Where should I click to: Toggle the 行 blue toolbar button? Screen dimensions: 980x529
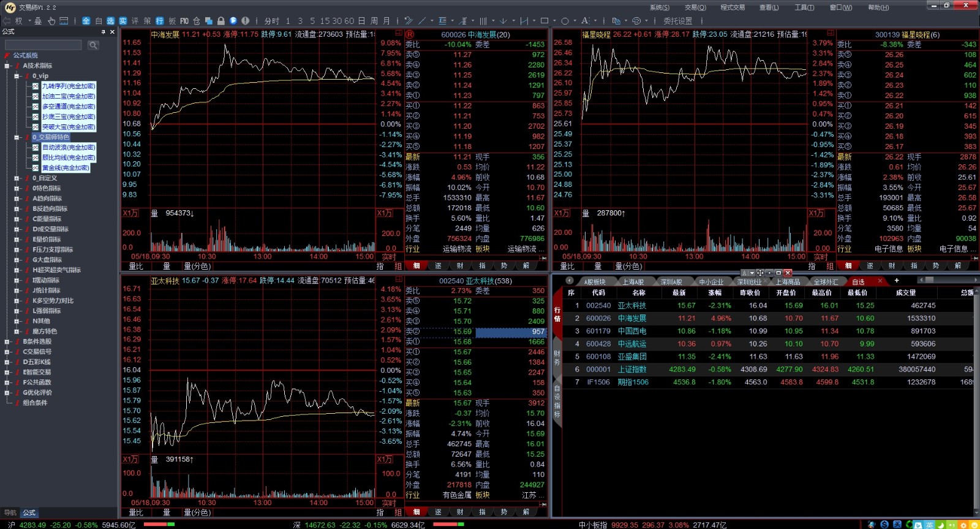160,21
